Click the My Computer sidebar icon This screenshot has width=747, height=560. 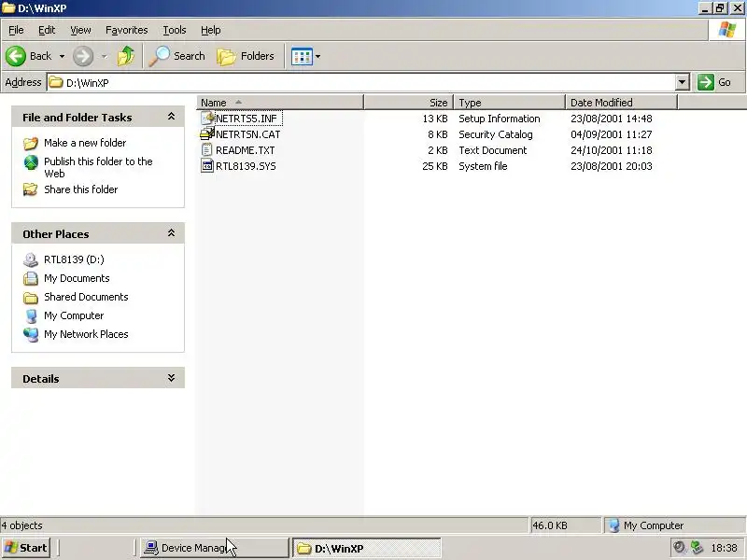tap(31, 315)
